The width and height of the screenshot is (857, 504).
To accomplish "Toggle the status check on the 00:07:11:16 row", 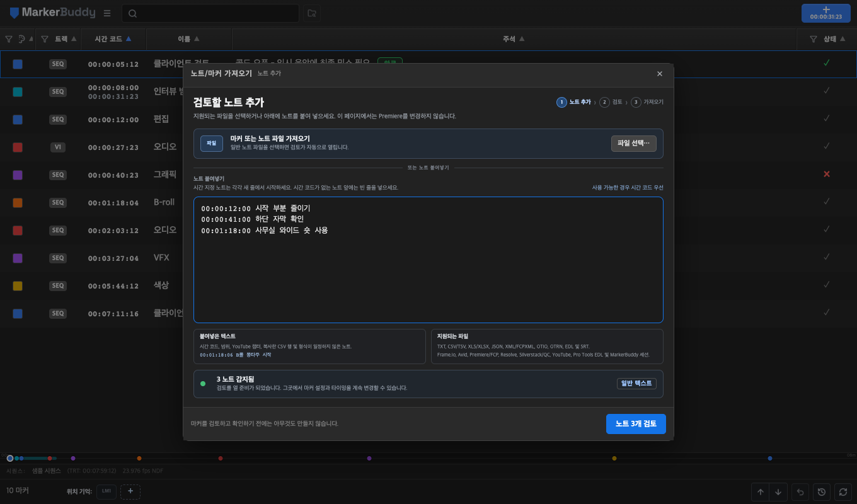I will pyautogui.click(x=827, y=312).
